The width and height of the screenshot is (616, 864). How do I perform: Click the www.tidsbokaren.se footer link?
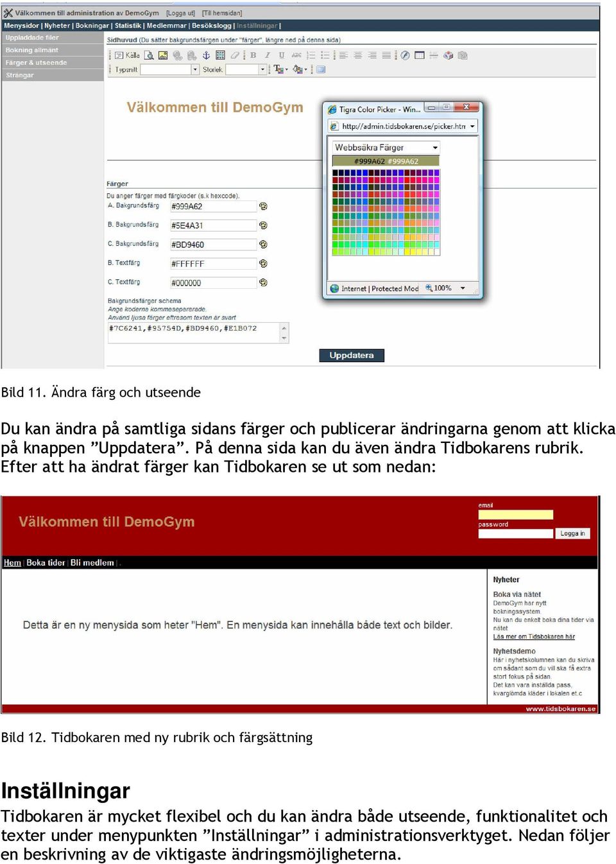[561, 709]
